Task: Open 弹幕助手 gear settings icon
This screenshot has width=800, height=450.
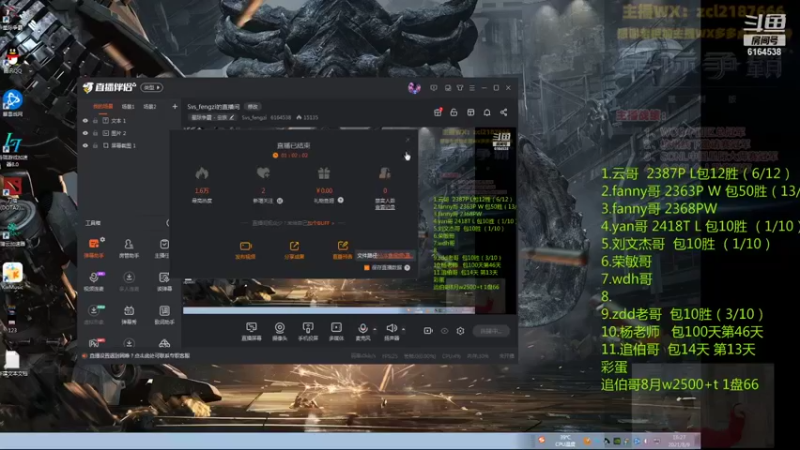Action: tap(103, 239)
